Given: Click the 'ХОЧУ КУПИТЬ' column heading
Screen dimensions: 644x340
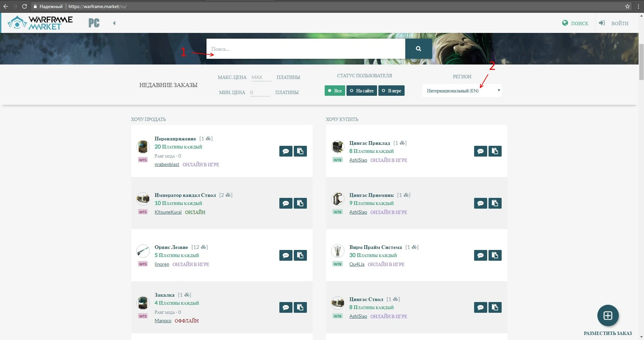Looking at the screenshot, I should pyautogui.click(x=342, y=119).
